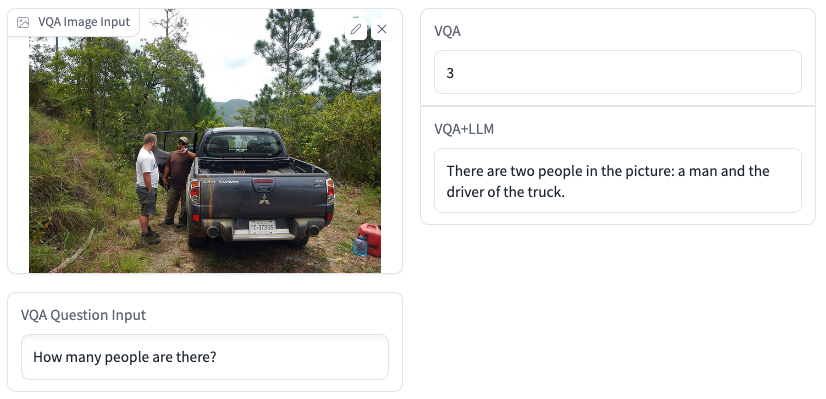Click the VQA Question Input label
The width and height of the screenshot is (826, 399).
(x=83, y=315)
